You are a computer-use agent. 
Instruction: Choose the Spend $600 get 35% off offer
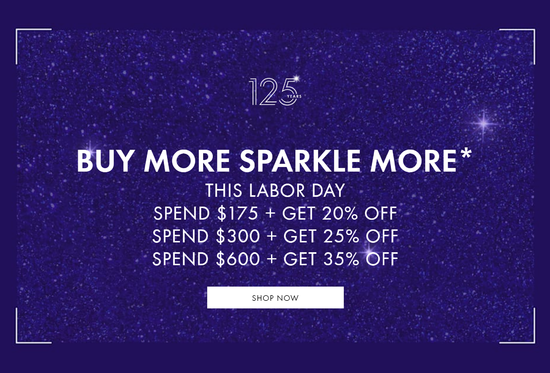click(275, 259)
